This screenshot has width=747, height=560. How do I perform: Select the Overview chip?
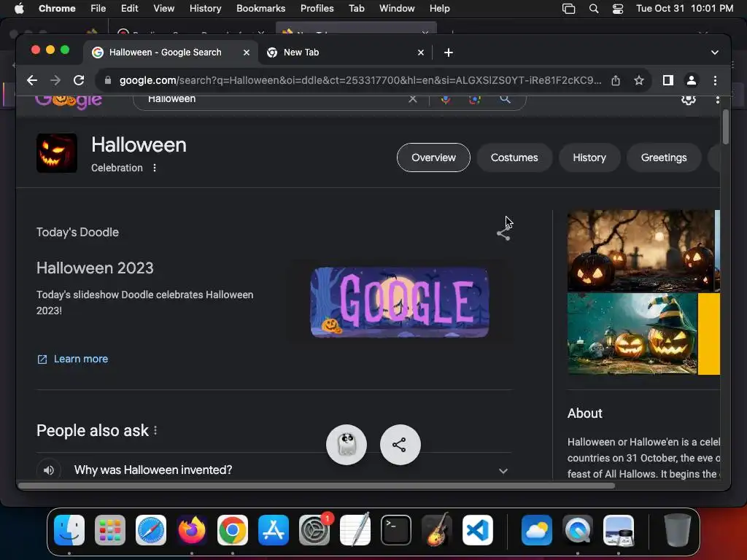click(433, 157)
